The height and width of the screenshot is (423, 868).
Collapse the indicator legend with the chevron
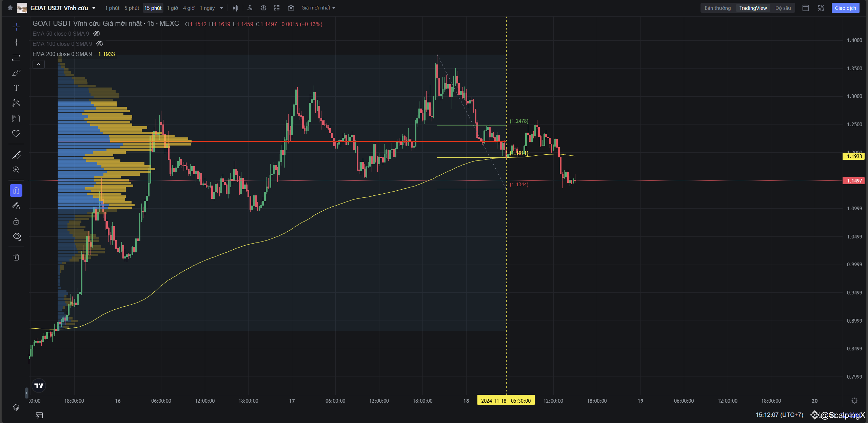38,64
